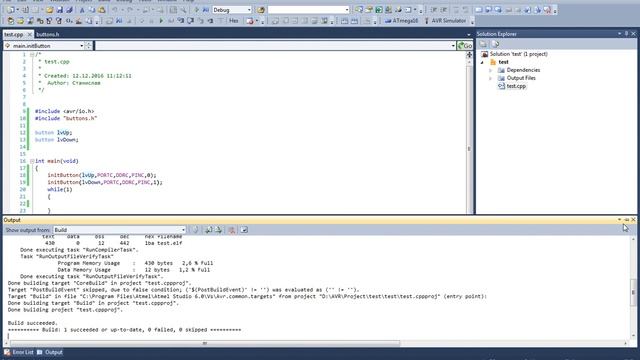Open the Output tab at bottom
The image size is (640, 360).
50,352
